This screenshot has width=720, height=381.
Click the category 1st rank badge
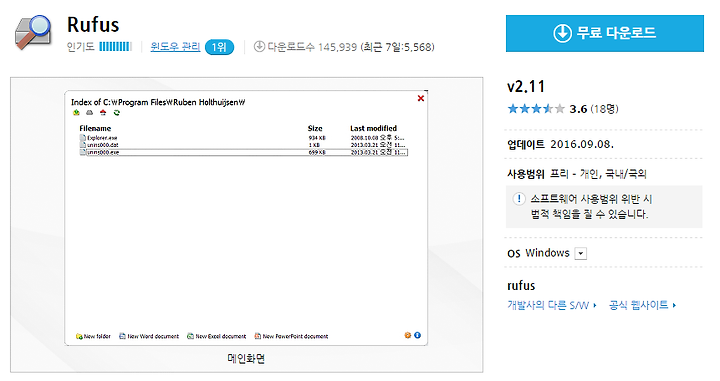click(x=219, y=47)
